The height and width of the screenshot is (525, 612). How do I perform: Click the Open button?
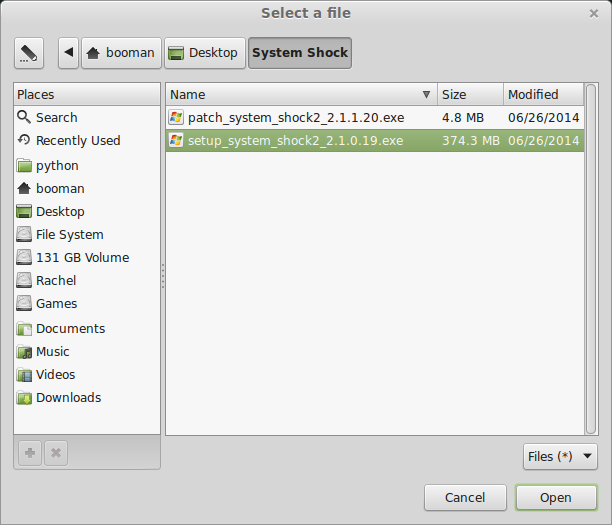pos(556,498)
